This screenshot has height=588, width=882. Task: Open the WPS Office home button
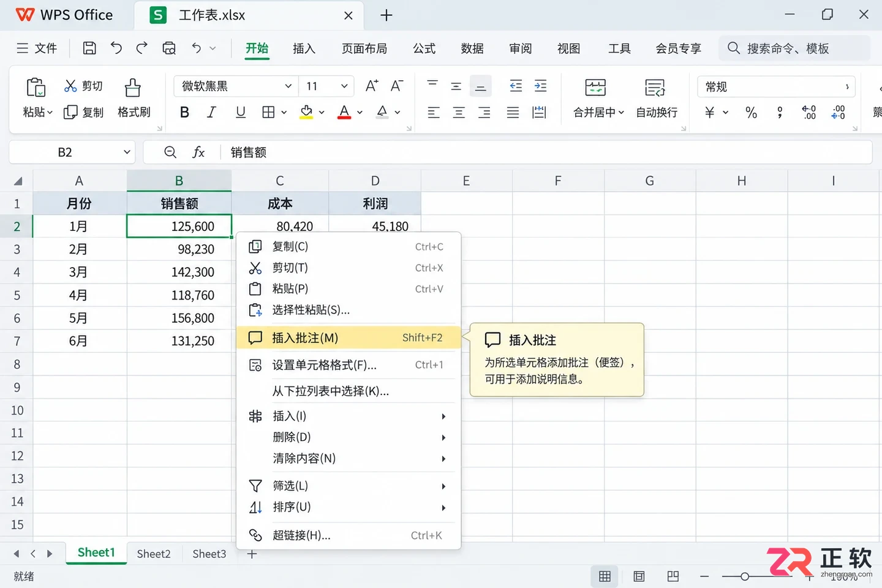coord(64,15)
